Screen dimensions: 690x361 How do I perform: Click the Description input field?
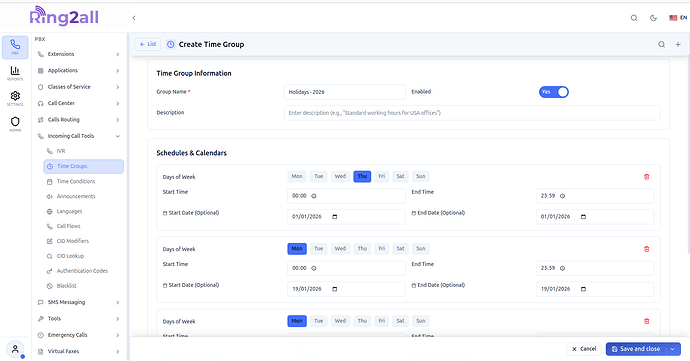point(472,113)
